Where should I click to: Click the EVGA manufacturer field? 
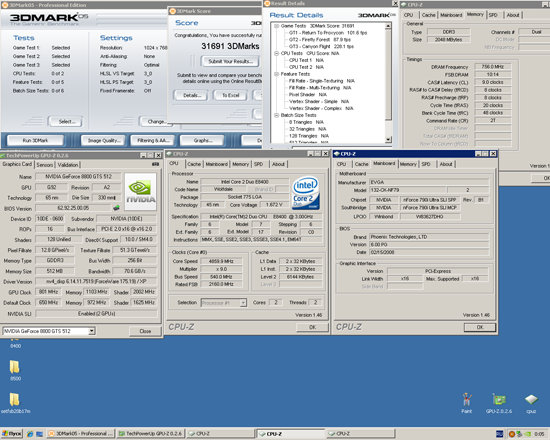(x=429, y=182)
